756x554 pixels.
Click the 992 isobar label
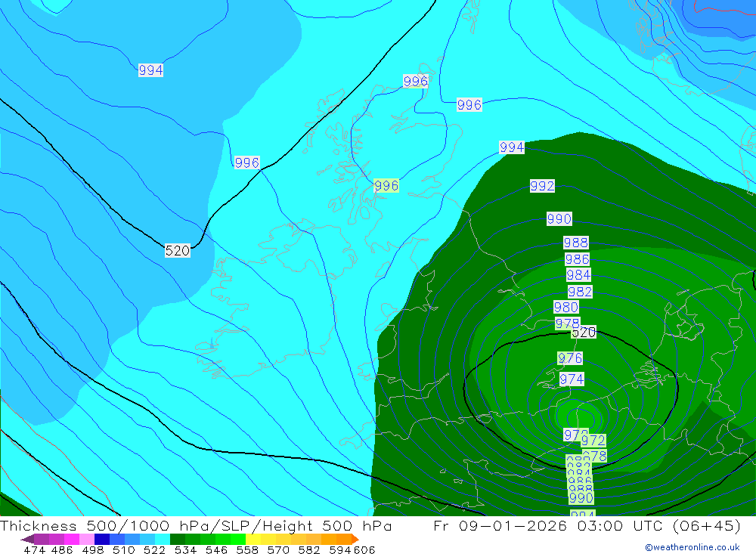pyautogui.click(x=542, y=186)
